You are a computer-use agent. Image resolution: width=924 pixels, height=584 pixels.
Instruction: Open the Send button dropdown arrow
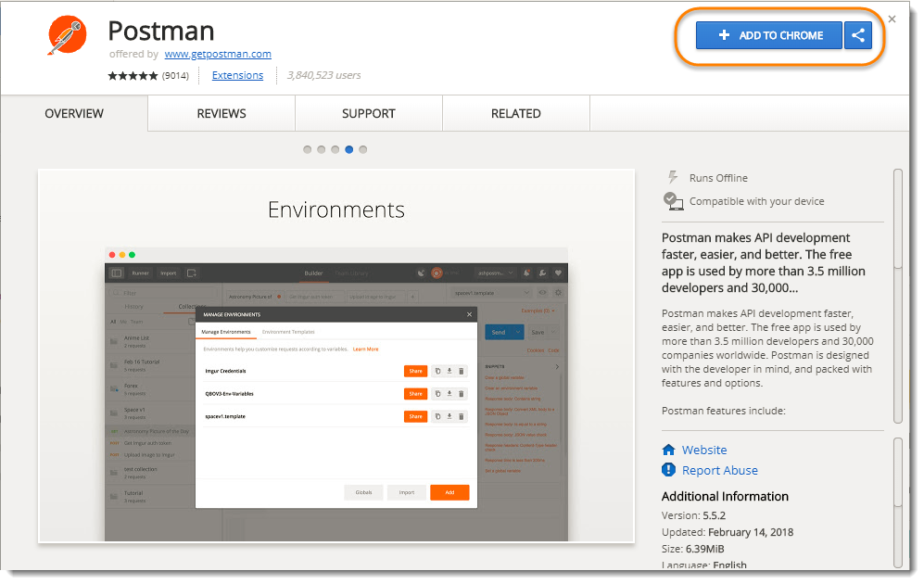point(516,332)
